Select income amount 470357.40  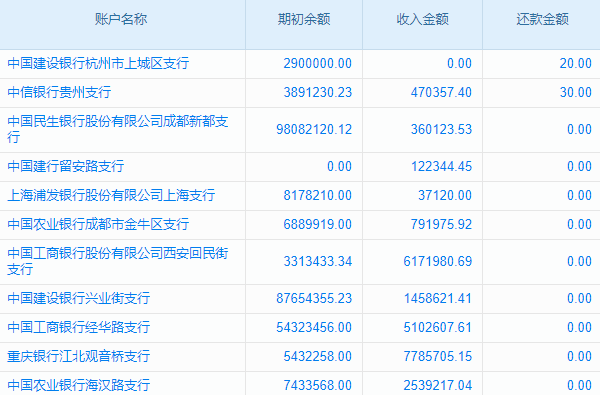point(441,92)
